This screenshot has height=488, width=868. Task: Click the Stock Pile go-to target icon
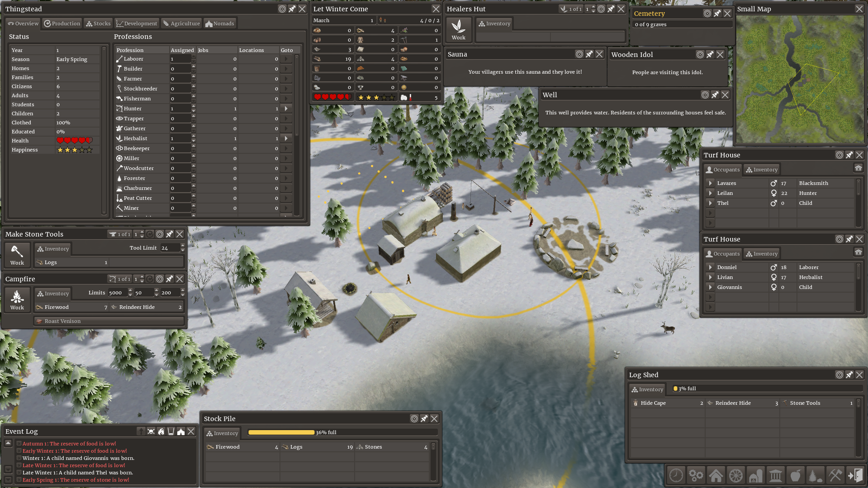414,419
